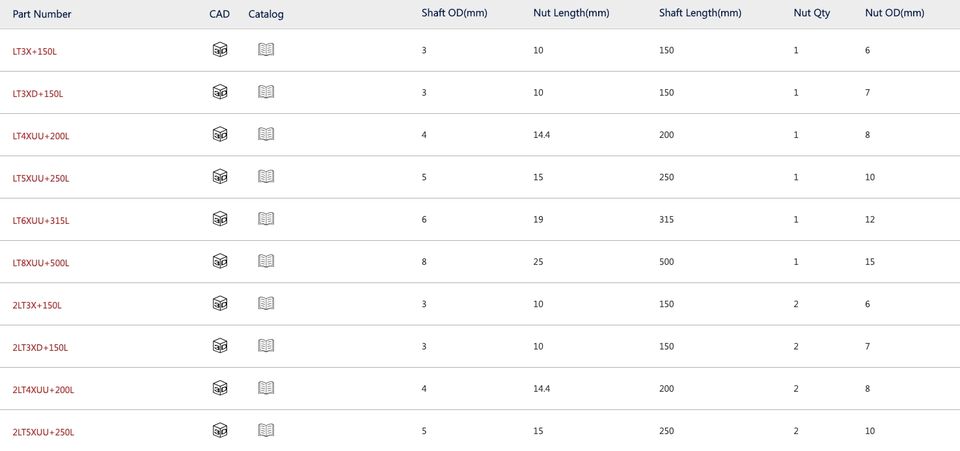Open the 2LT4XUU+200L part page
This screenshot has width=960, height=451.
click(43, 390)
